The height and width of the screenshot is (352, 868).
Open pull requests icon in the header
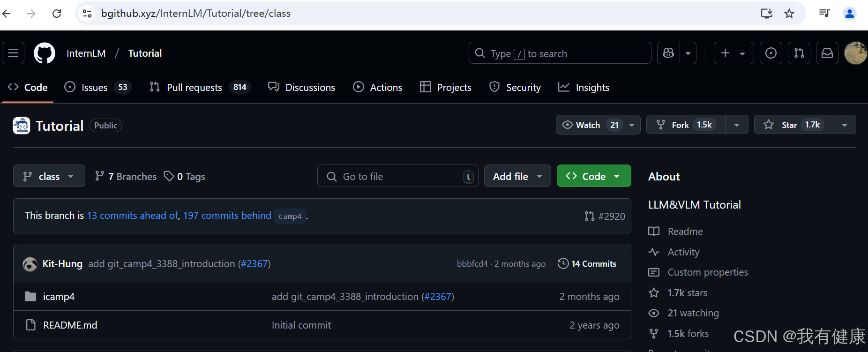(x=799, y=53)
